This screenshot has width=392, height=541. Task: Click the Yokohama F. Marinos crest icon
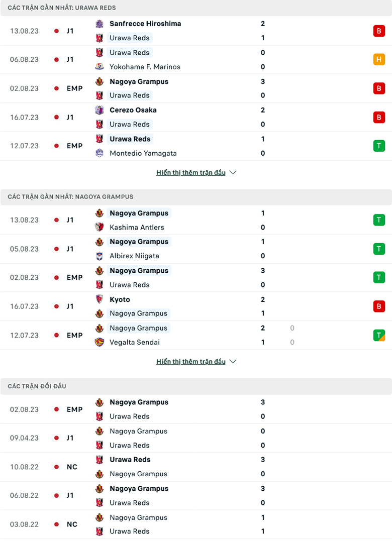100,67
